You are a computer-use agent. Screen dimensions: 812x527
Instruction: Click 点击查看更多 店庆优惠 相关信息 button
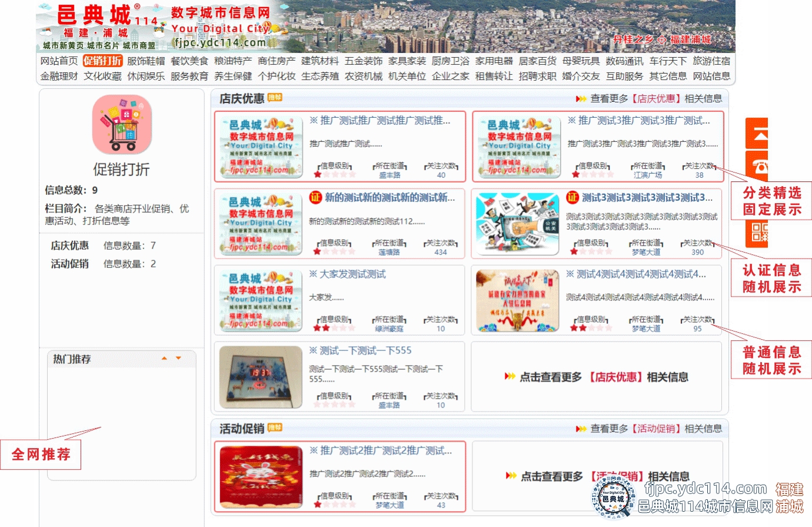(x=597, y=377)
